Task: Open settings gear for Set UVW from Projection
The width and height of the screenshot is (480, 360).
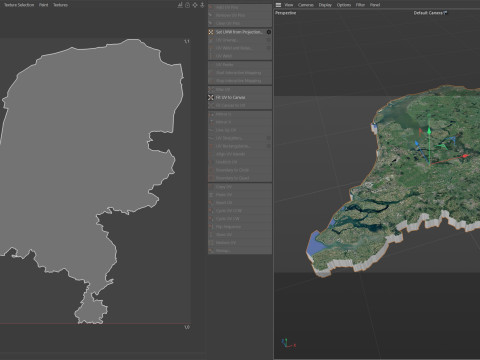Action: tap(269, 32)
